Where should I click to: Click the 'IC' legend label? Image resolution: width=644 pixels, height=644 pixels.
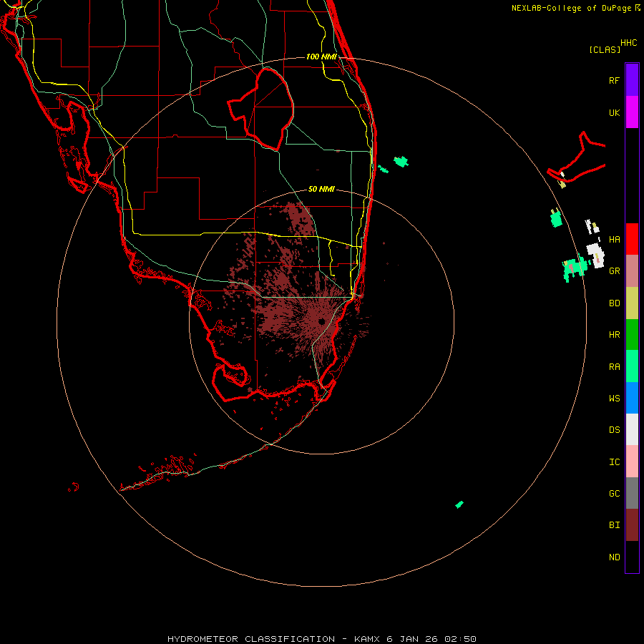[614, 462]
